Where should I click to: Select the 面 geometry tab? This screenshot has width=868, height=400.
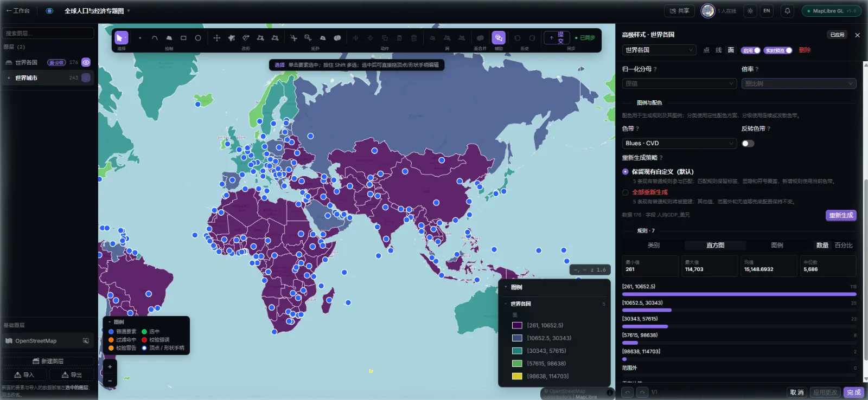tap(731, 50)
